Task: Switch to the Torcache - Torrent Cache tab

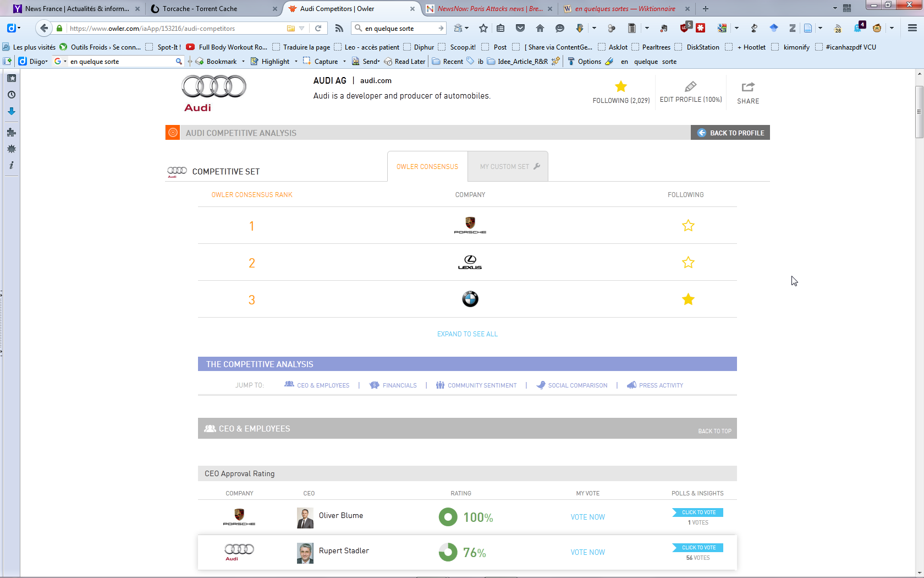Action: 213,8
